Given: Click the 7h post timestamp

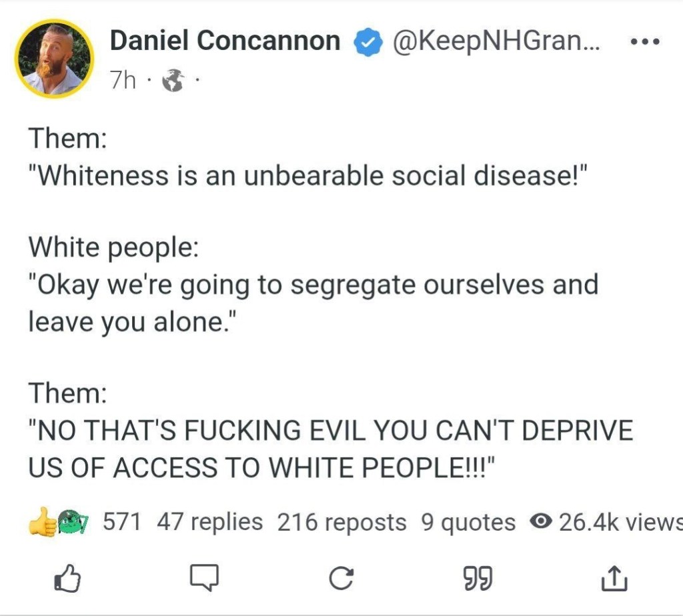Looking at the screenshot, I should [123, 81].
